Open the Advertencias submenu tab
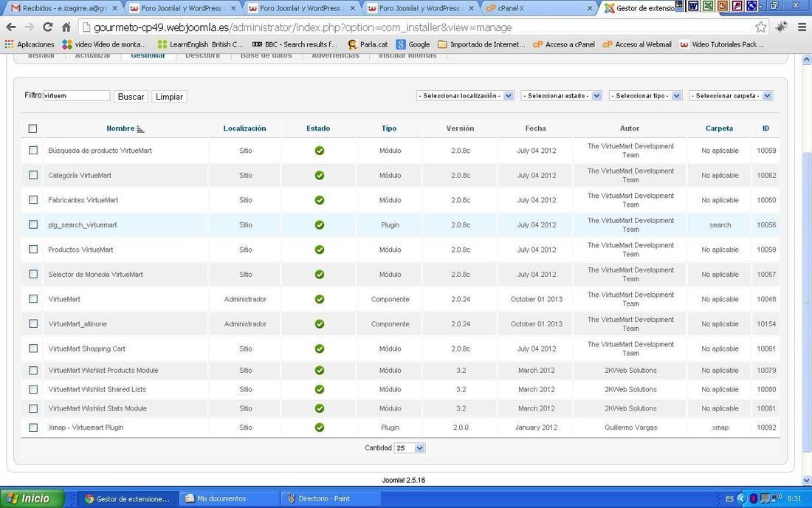Image resolution: width=812 pixels, height=508 pixels. tap(336, 55)
